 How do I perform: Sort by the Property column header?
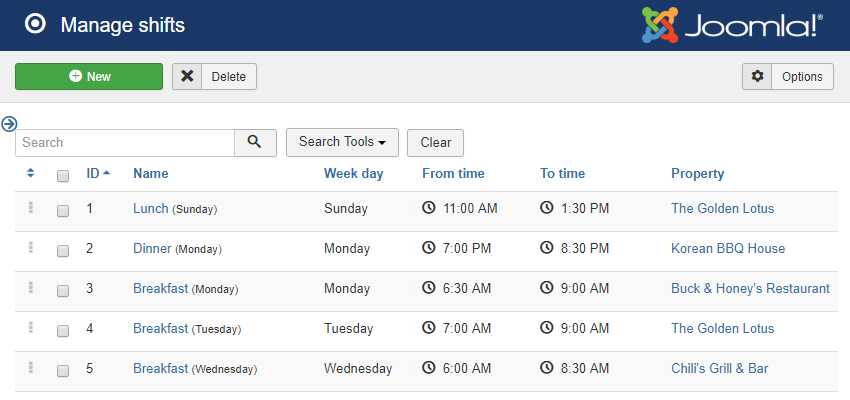[697, 174]
